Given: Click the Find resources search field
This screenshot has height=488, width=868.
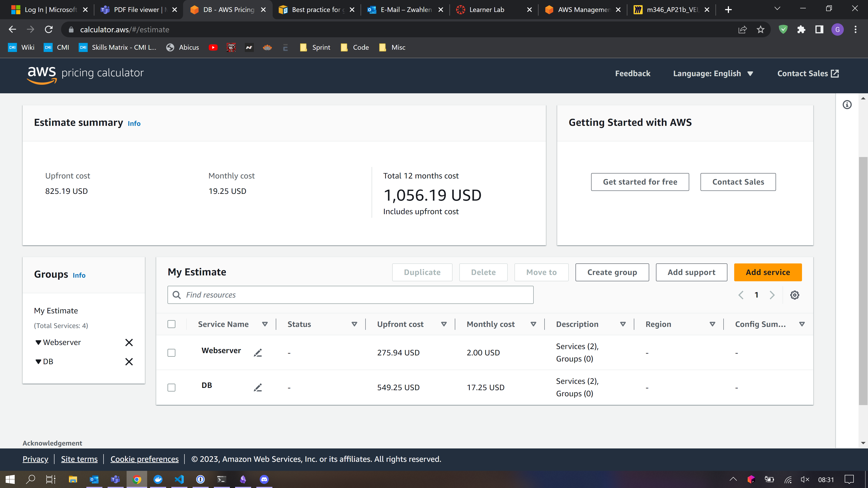Looking at the screenshot, I should 350,295.
